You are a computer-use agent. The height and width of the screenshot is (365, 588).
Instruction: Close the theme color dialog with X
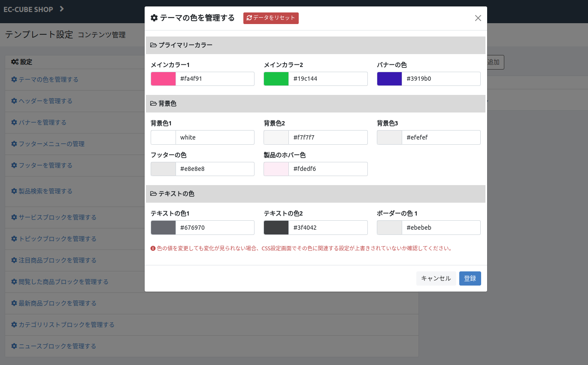point(478,18)
